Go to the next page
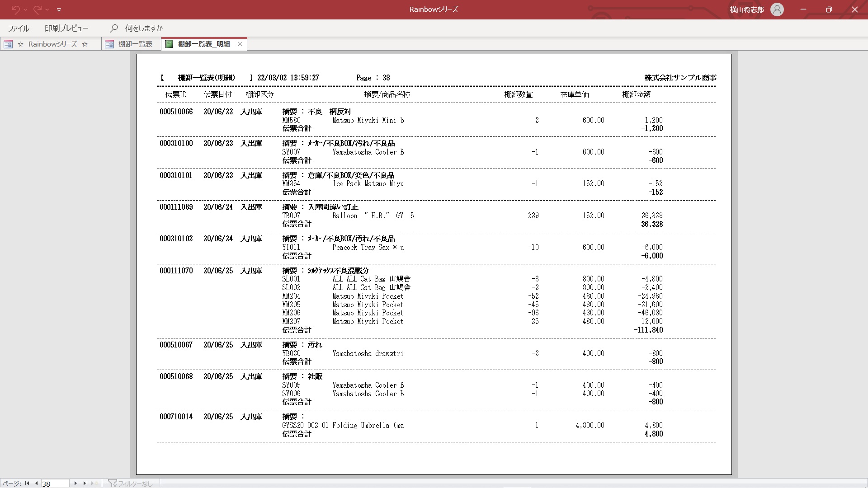The height and width of the screenshot is (488, 868). (75, 483)
